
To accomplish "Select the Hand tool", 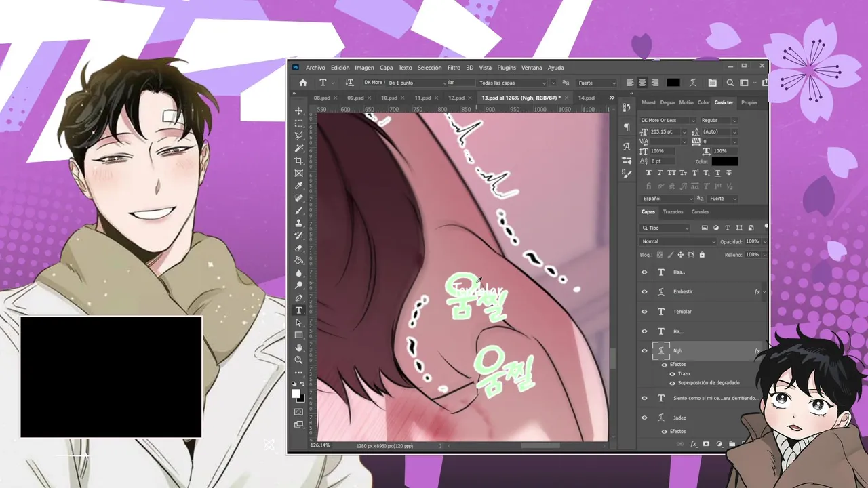I will [298, 348].
